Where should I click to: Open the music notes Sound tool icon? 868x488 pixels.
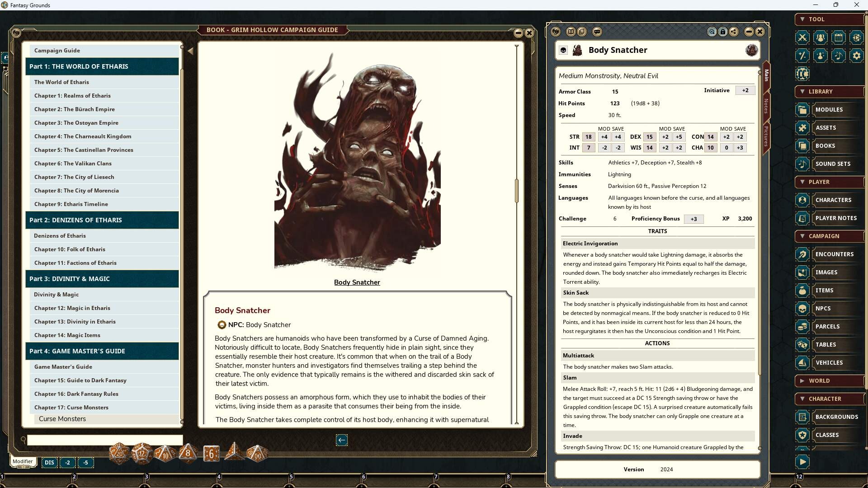point(838,56)
